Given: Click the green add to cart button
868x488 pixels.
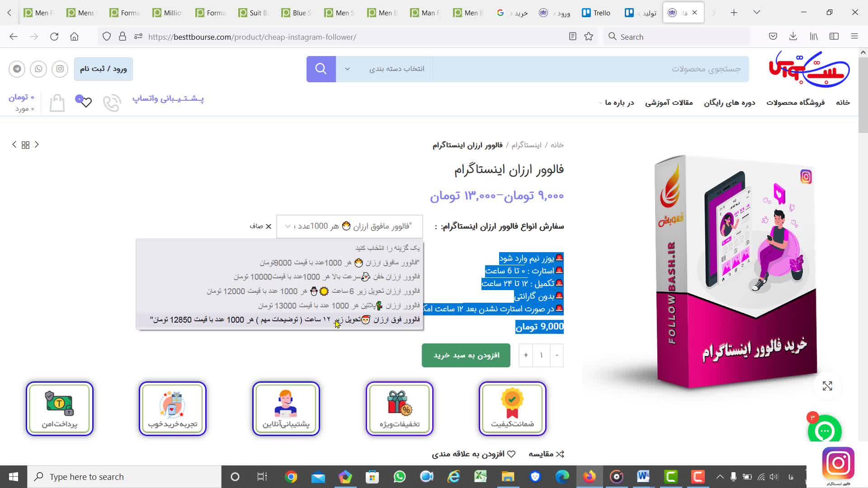Looking at the screenshot, I should point(466,355).
